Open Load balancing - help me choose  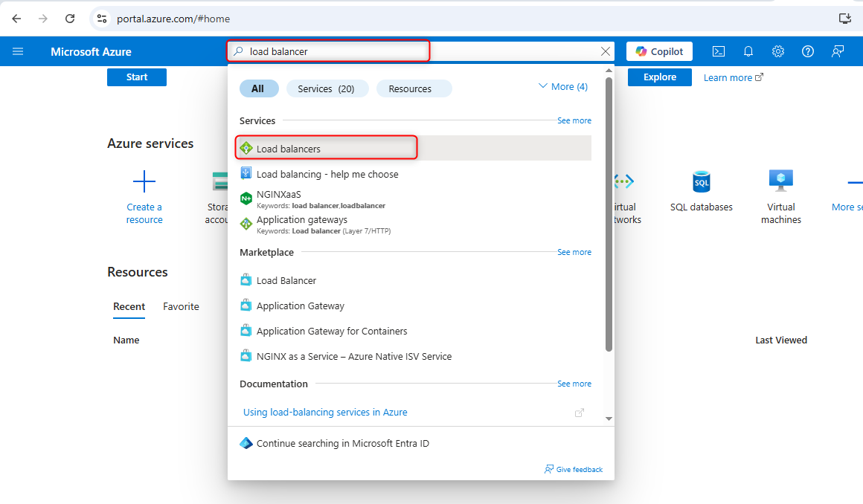416,174
